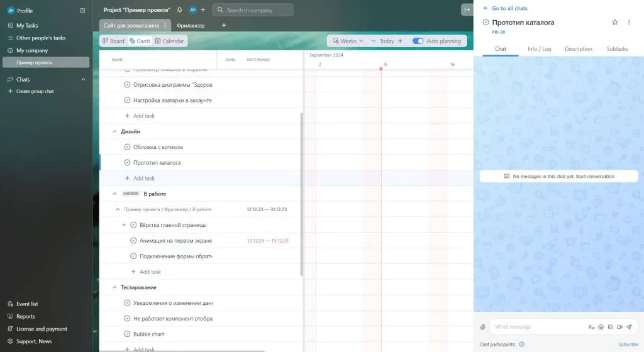Screen dimensions: 644x352
Task: Collapse the Пример проекта / Фрилансер row
Action: [118, 209]
